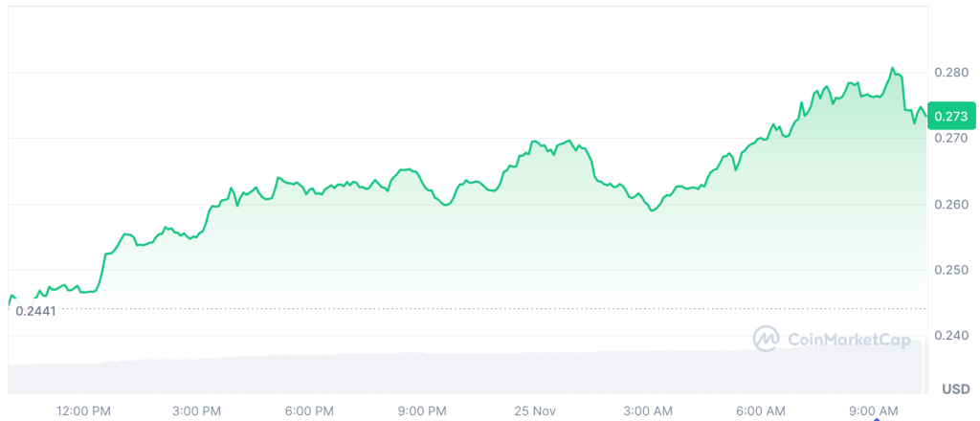Select the 3:00 AM time axis label
The height and width of the screenshot is (421, 980).
click(x=648, y=410)
